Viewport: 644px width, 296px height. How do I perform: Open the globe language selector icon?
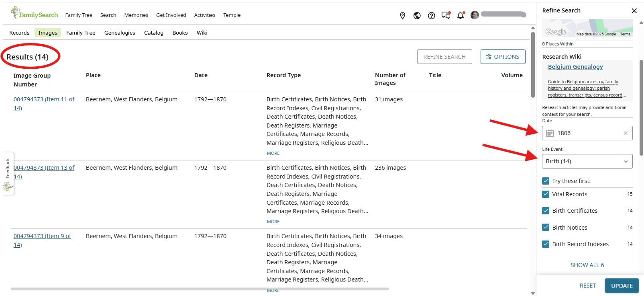coord(417,15)
